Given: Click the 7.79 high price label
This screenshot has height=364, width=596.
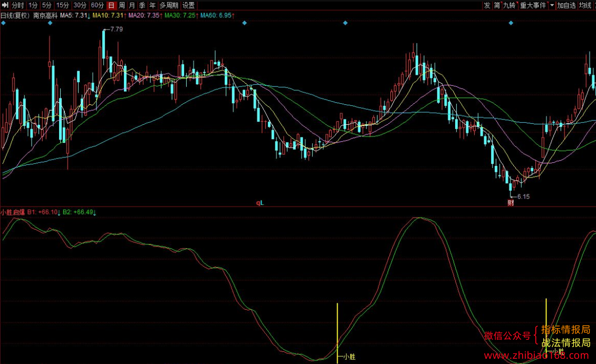Looking at the screenshot, I should [x=117, y=29].
